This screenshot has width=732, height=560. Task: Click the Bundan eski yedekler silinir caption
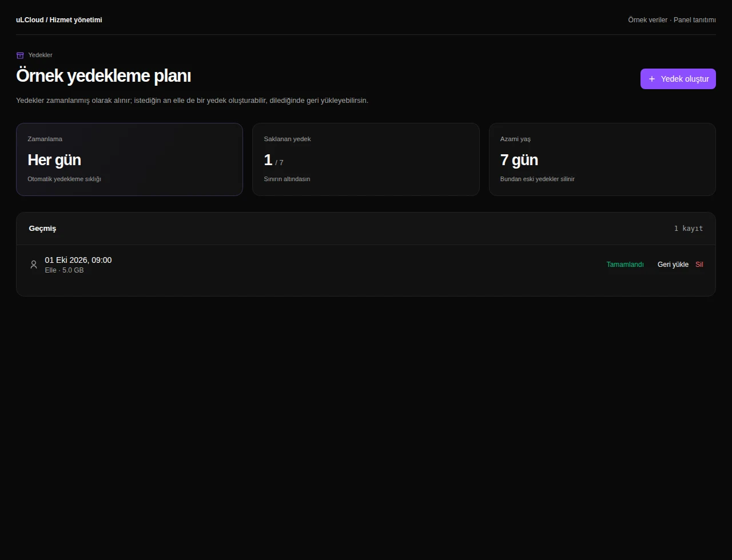[x=538, y=179]
